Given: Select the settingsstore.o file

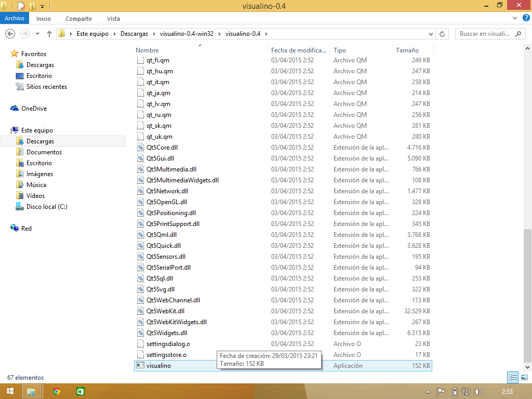Looking at the screenshot, I should [x=283, y=354].
